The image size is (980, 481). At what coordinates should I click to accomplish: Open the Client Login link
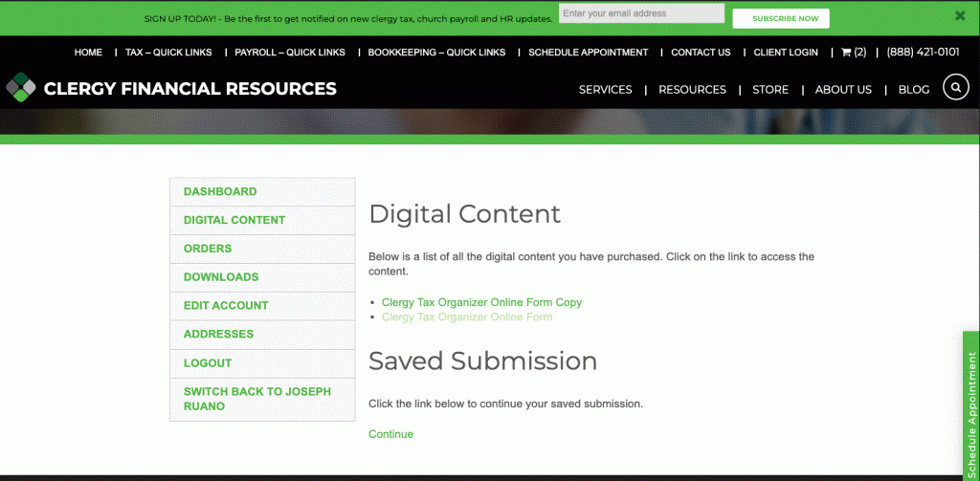click(786, 53)
